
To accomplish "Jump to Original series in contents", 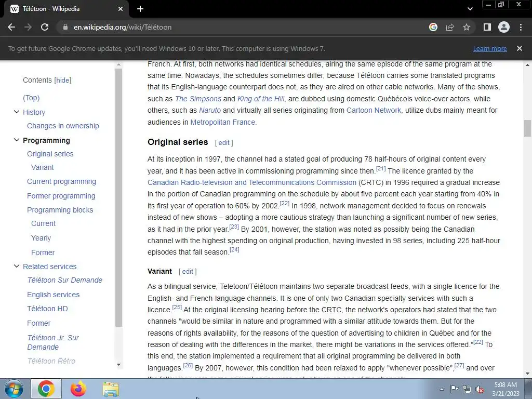I will pyautogui.click(x=50, y=154).
